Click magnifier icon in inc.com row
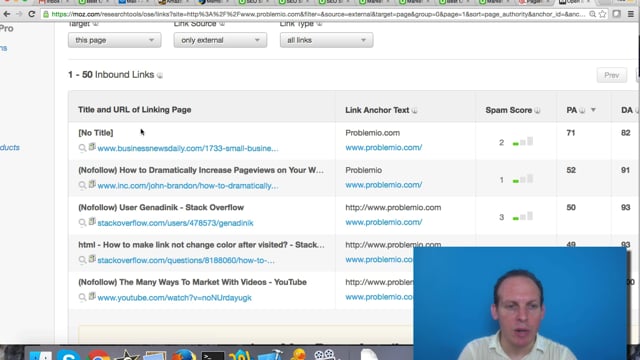Image resolution: width=640 pixels, height=360 pixels. coord(82,186)
